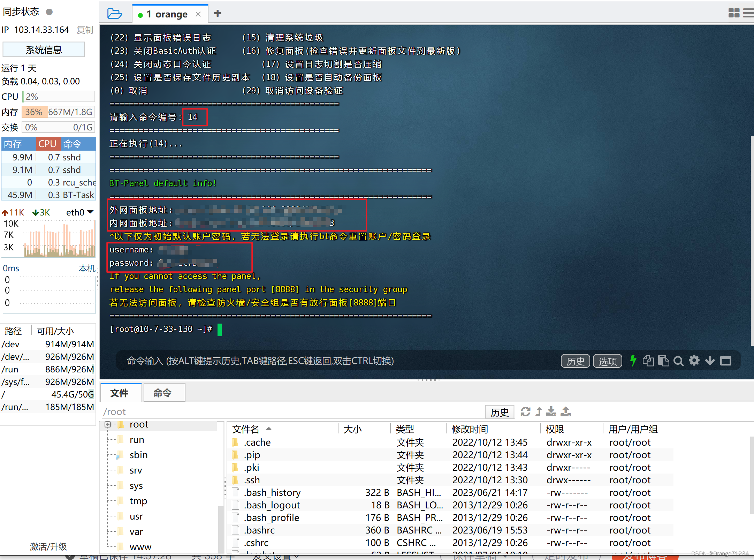754x560 pixels.
Task: Select the '1 orange' session tab
Action: click(167, 14)
